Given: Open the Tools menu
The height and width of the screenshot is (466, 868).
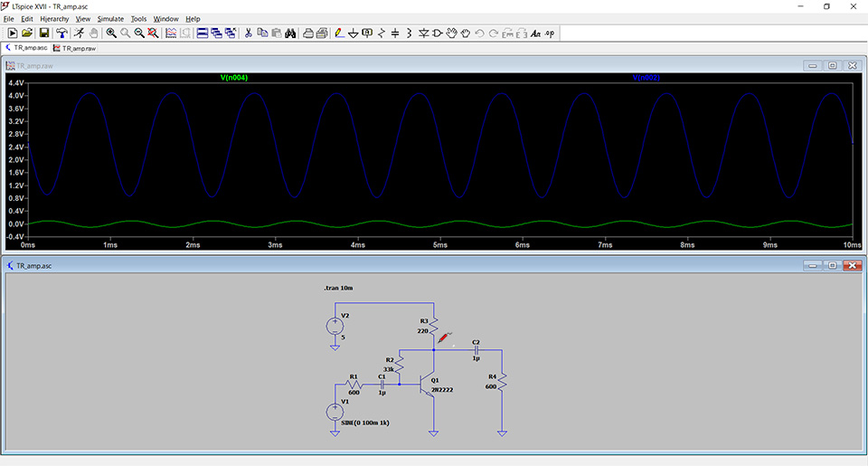Looking at the screenshot, I should [138, 19].
